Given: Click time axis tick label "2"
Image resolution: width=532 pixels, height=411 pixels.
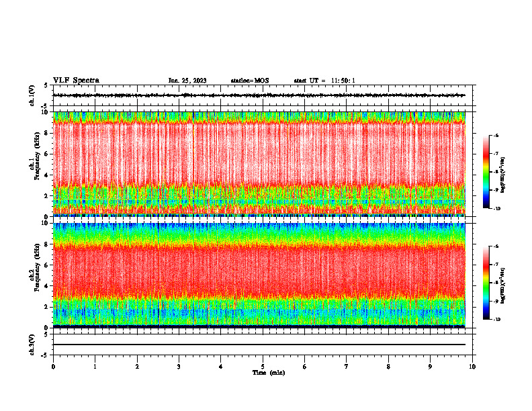Looking at the screenshot, I should pos(137,367).
